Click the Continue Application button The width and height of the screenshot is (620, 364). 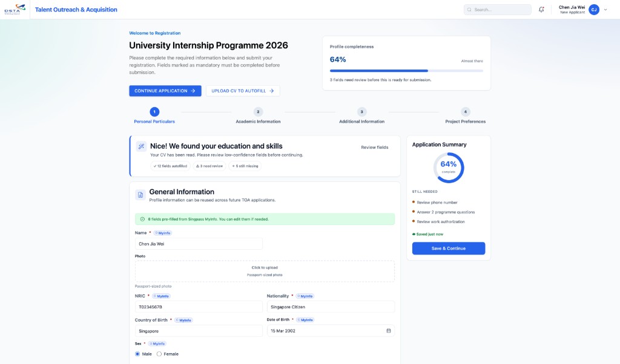coord(165,91)
